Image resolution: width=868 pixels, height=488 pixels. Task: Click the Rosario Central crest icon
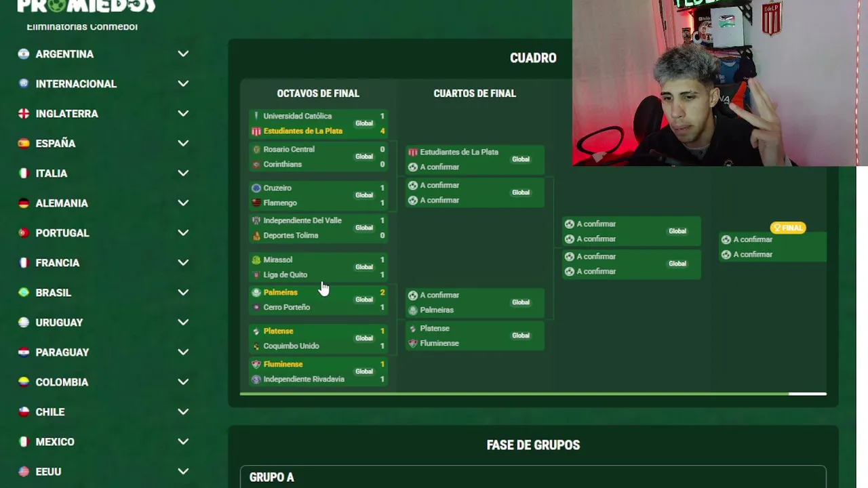256,149
